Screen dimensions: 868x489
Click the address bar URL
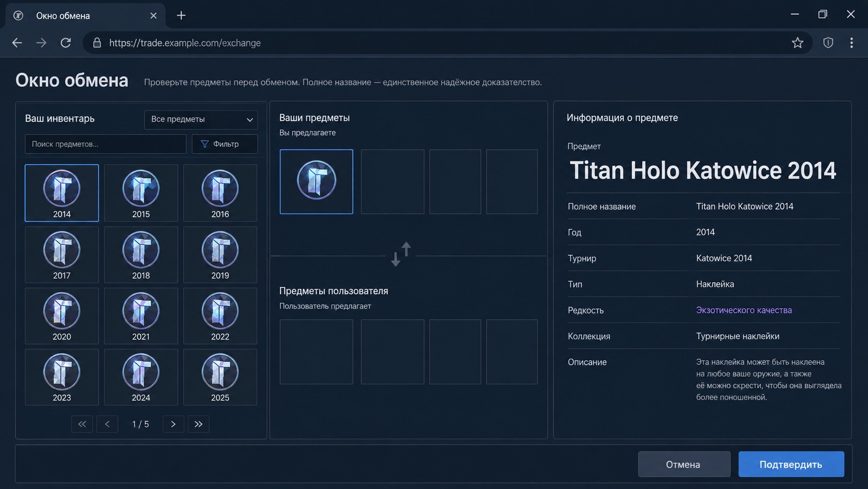(x=185, y=43)
